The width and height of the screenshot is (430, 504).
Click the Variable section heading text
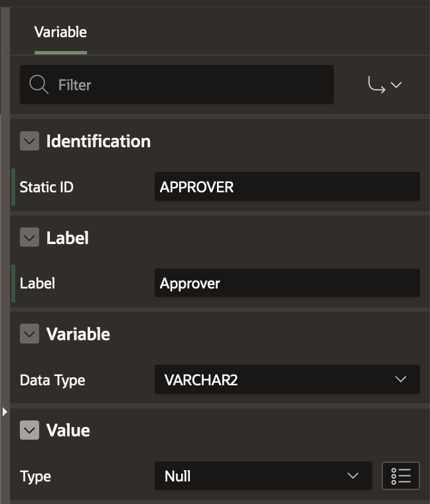(x=78, y=334)
